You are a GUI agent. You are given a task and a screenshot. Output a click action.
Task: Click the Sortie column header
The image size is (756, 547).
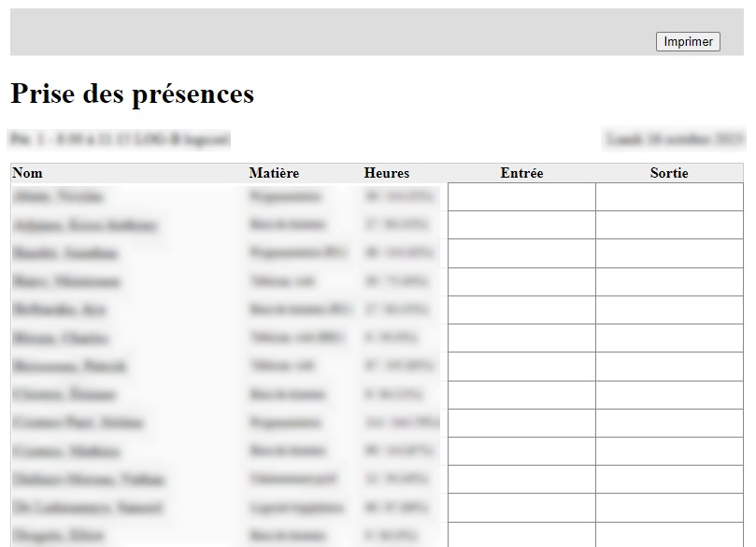(x=669, y=173)
